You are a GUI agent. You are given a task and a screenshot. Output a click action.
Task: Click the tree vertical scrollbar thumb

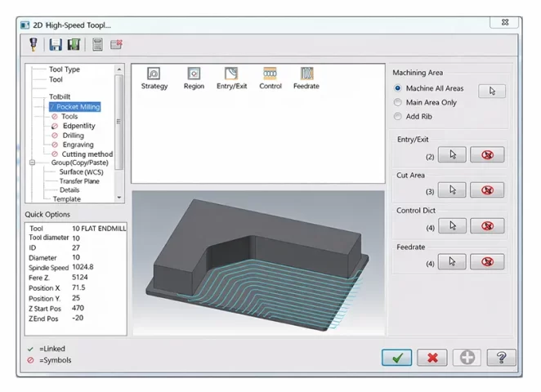[x=119, y=122]
